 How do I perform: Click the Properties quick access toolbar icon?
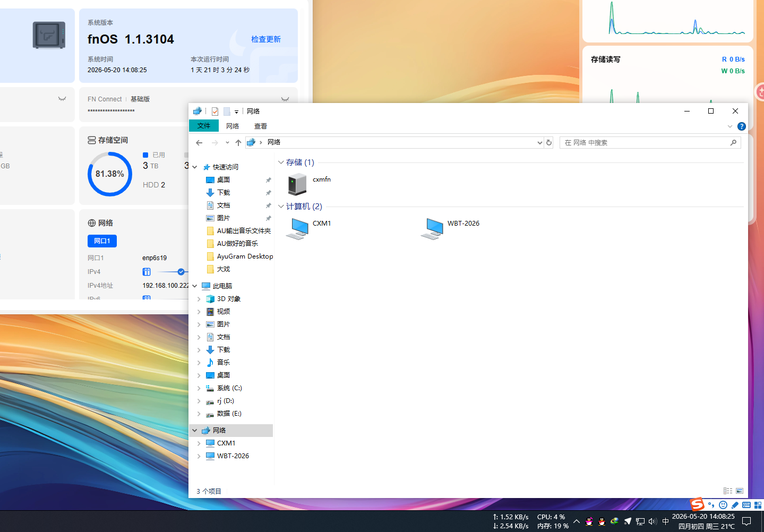coord(215,111)
